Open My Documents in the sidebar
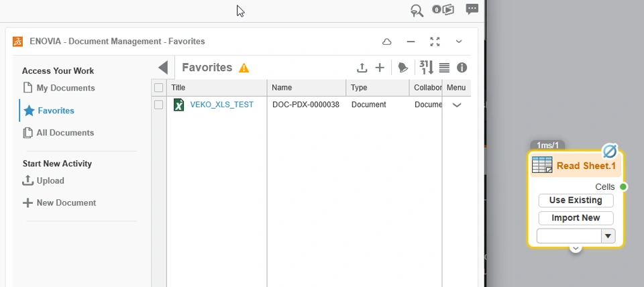This screenshot has height=287, width=644. pyautogui.click(x=65, y=88)
